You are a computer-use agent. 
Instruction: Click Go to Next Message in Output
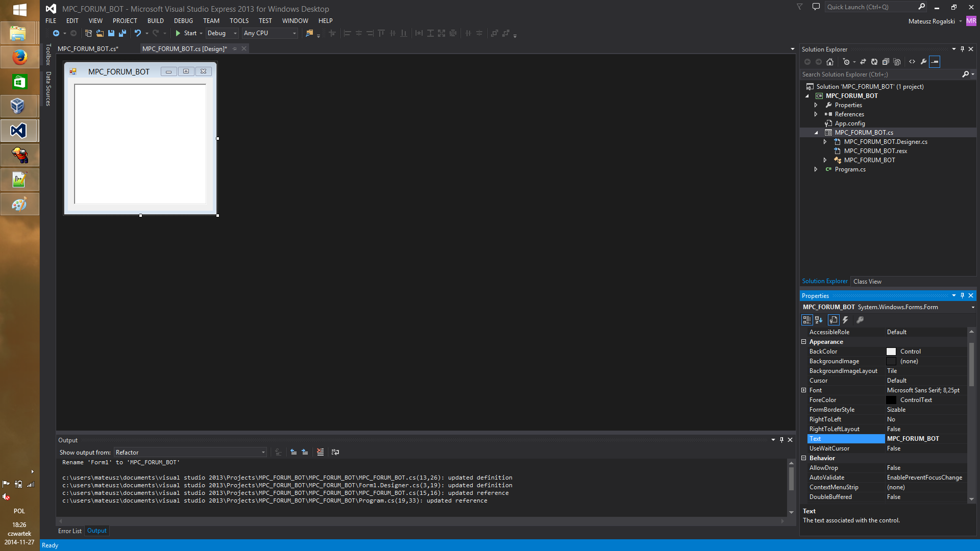(305, 452)
